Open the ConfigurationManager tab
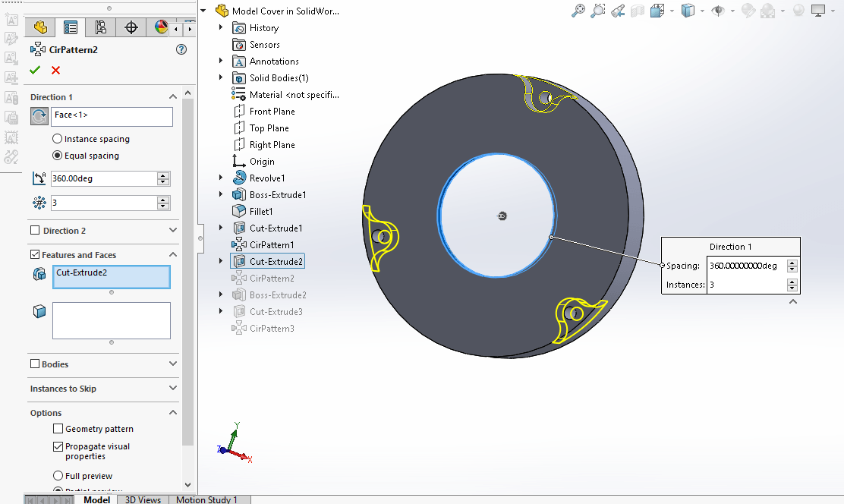The image size is (844, 504). [x=100, y=28]
